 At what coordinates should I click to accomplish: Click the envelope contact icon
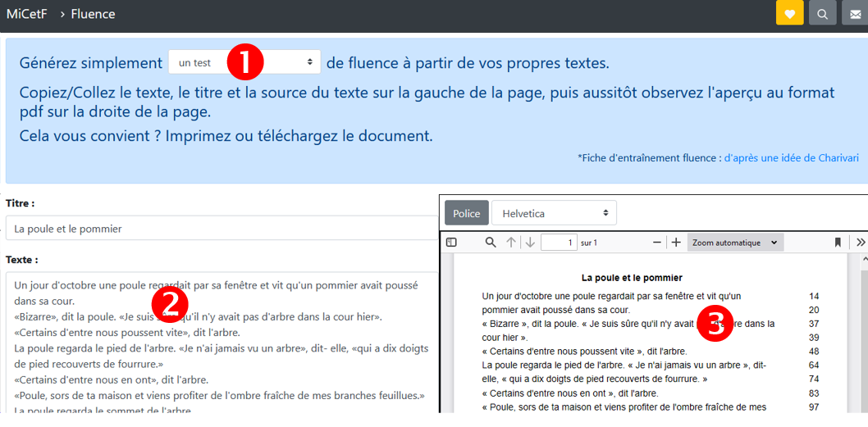click(855, 13)
